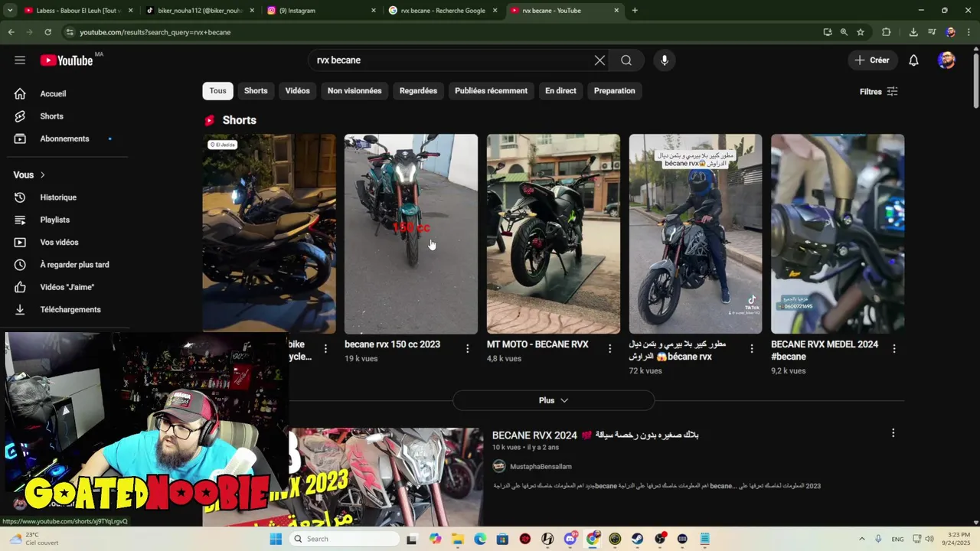Image resolution: width=980 pixels, height=551 pixels.
Task: Select the Vidéos filter chip
Action: coord(297,91)
